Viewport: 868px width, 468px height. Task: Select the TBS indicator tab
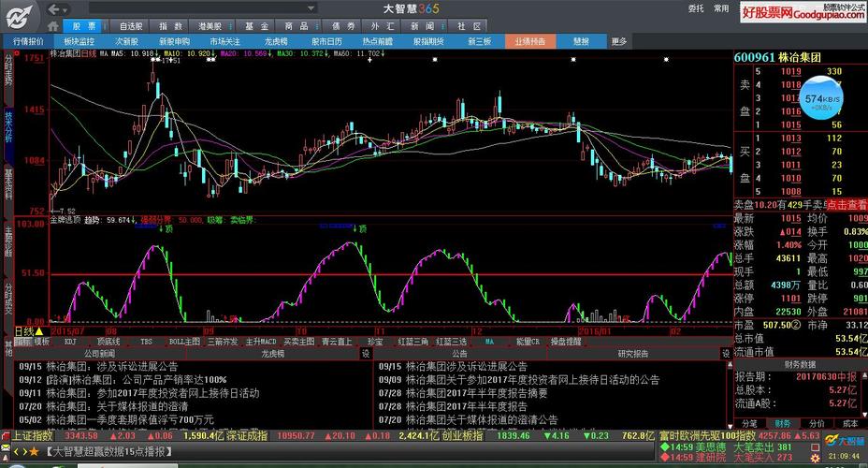(x=146, y=342)
